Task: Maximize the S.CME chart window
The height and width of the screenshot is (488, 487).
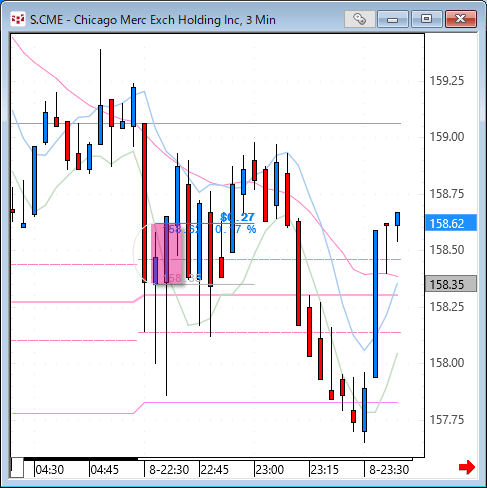Action: point(426,19)
